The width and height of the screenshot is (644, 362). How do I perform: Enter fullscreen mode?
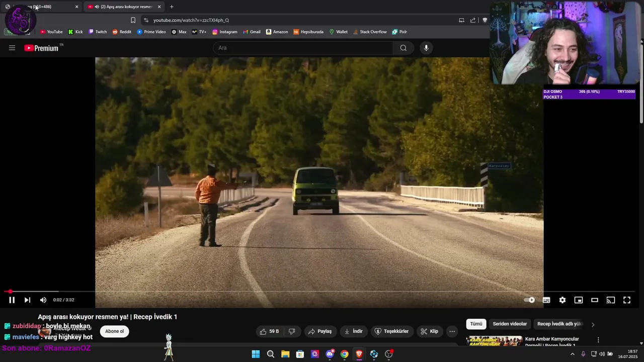[x=627, y=300]
